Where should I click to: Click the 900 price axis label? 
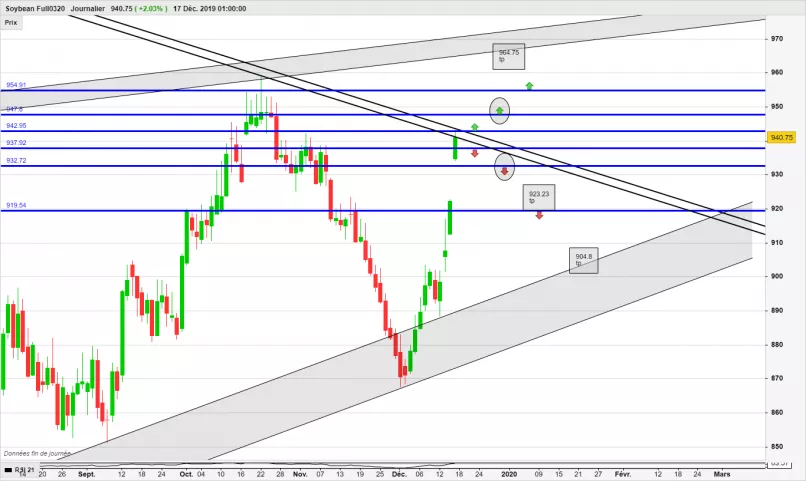[x=777, y=276]
